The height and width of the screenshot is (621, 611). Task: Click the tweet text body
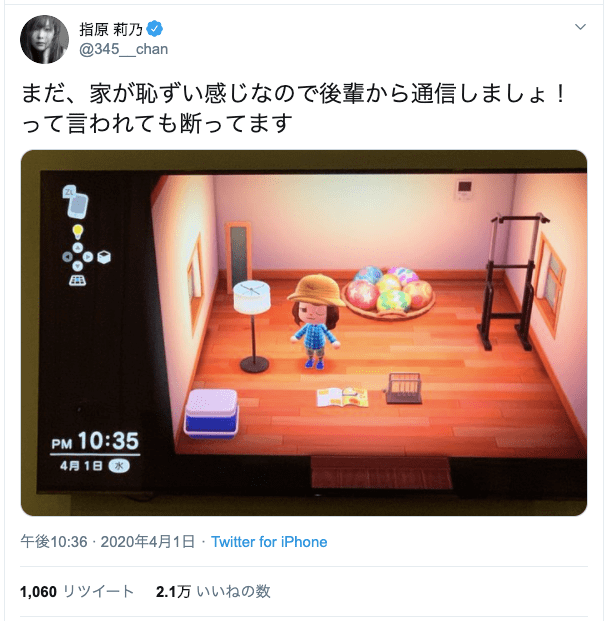click(x=294, y=108)
